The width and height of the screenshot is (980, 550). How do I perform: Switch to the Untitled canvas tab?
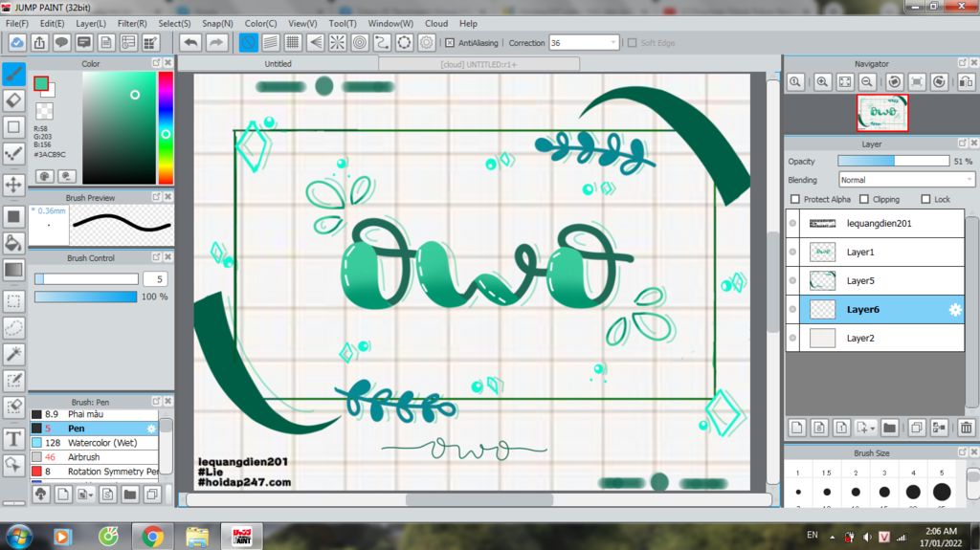coord(278,64)
